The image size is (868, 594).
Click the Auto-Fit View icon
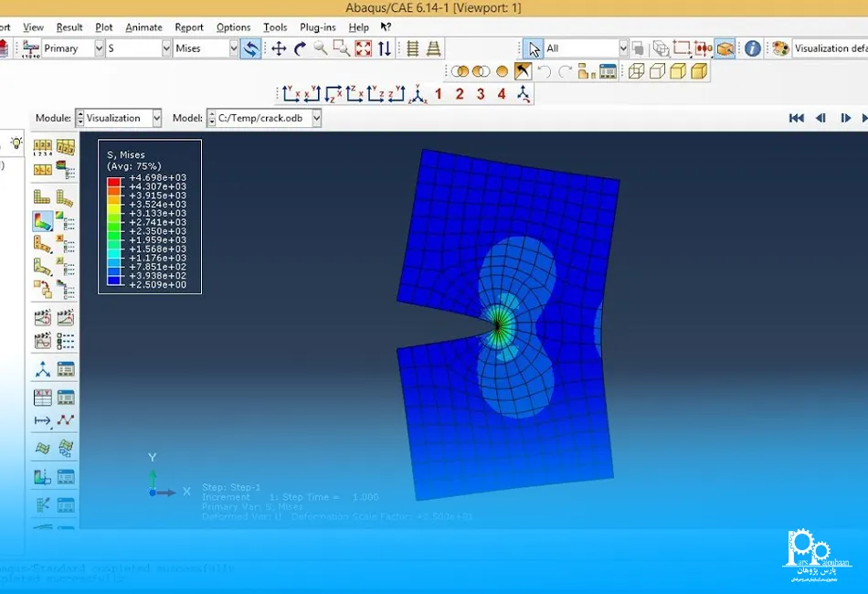click(363, 48)
